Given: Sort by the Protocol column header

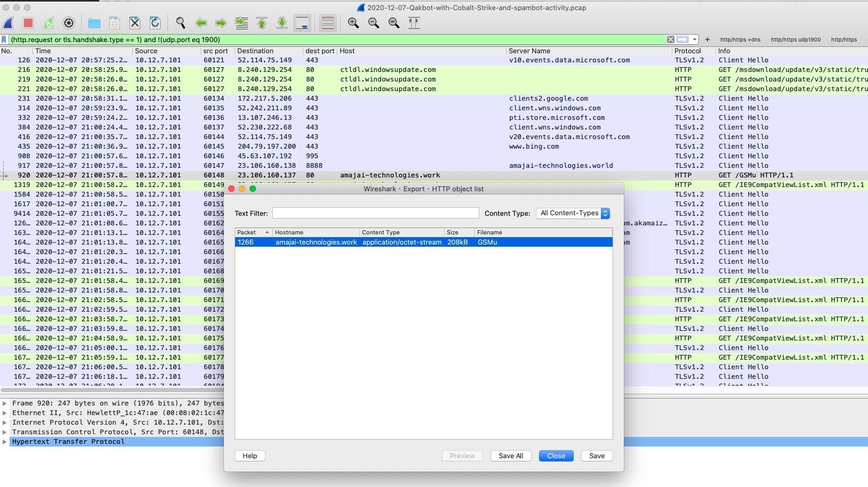Looking at the screenshot, I should click(693, 51).
